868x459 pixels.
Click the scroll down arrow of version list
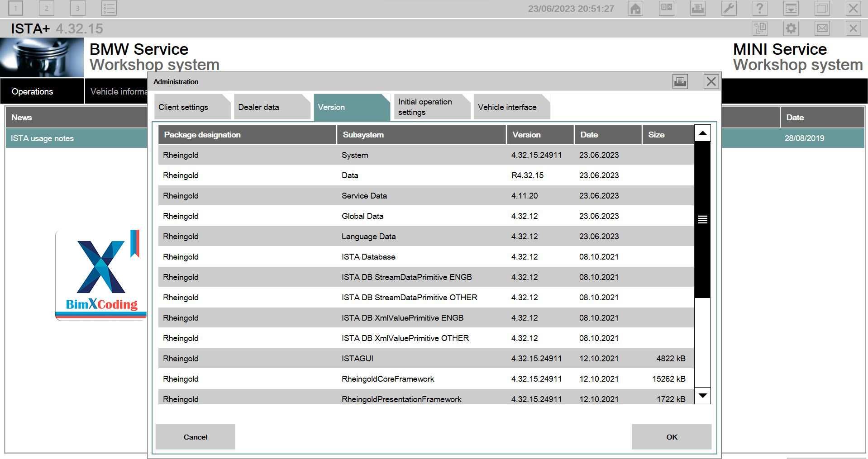pos(702,396)
